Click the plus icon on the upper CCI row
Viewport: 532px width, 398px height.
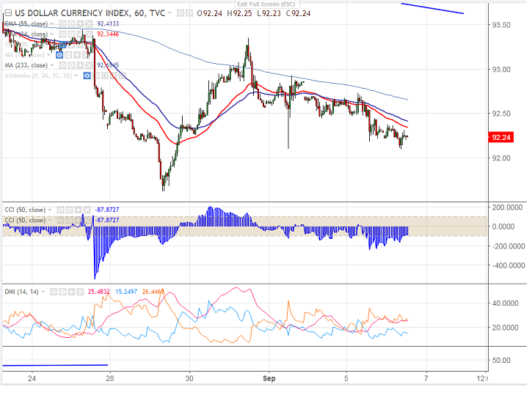[78, 210]
